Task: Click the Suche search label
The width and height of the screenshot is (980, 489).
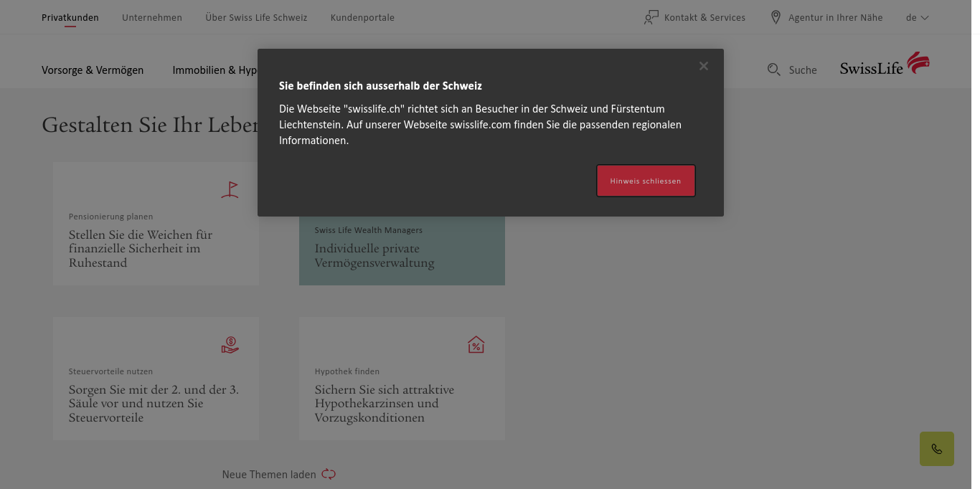Action: click(x=803, y=70)
